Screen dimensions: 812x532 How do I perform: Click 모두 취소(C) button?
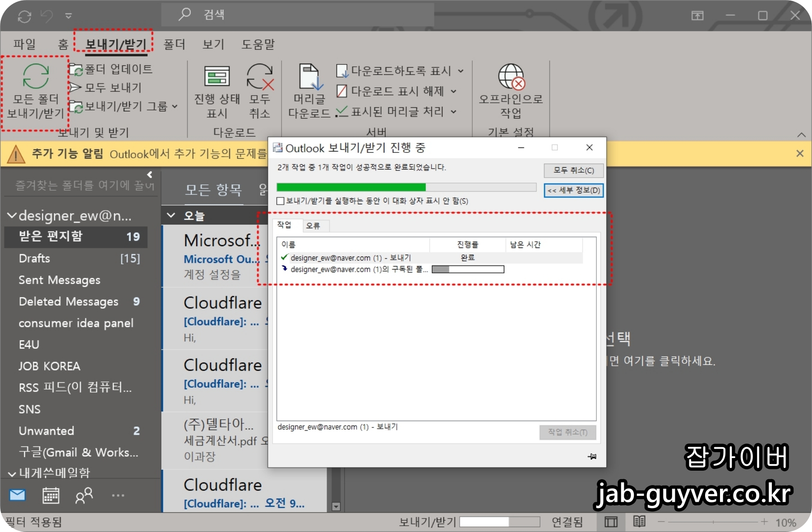(x=574, y=170)
